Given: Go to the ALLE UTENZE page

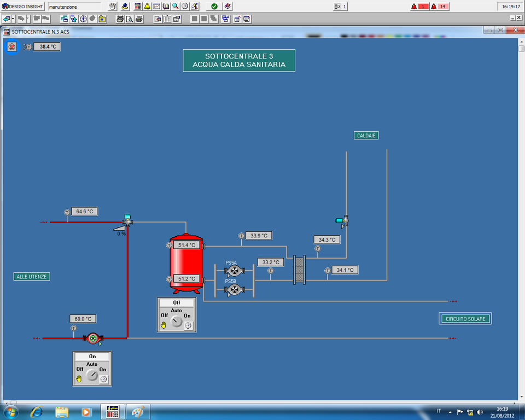Looking at the screenshot, I should coord(32,276).
